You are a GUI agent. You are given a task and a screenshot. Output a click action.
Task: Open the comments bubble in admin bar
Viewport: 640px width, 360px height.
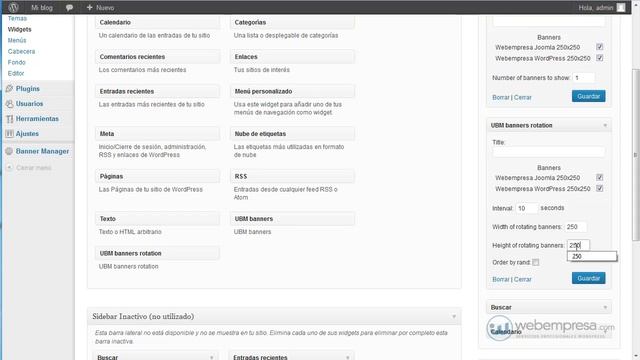point(69,8)
